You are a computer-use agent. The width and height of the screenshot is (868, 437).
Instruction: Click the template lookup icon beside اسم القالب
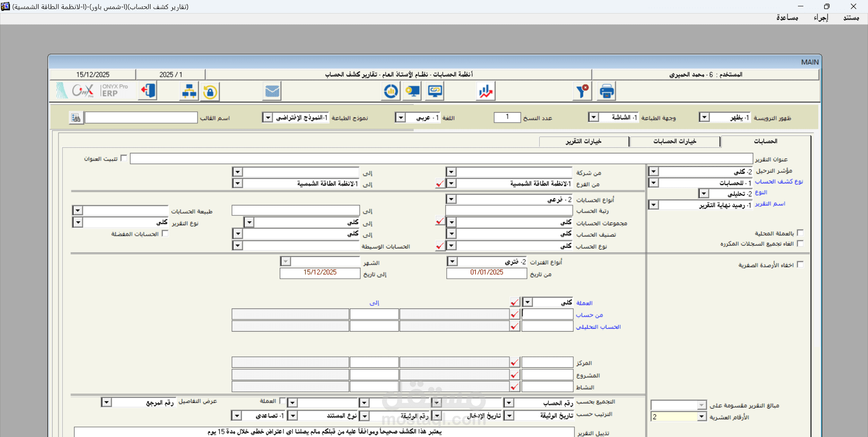(75, 118)
